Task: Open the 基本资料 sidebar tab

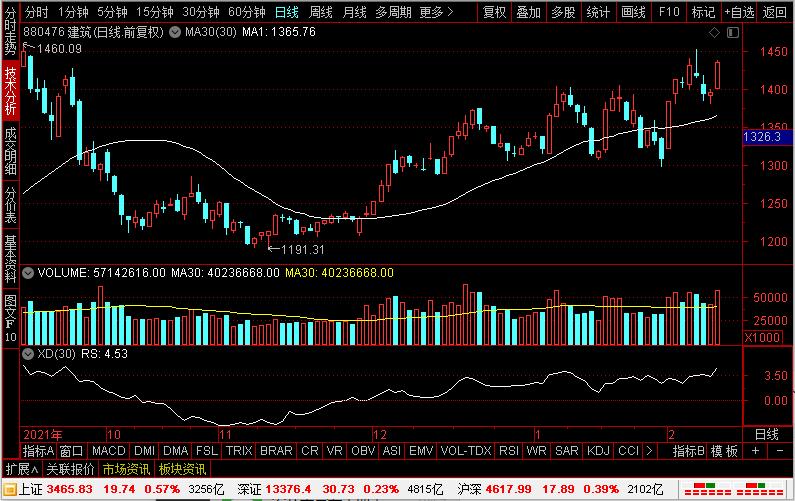Action: 10,259
